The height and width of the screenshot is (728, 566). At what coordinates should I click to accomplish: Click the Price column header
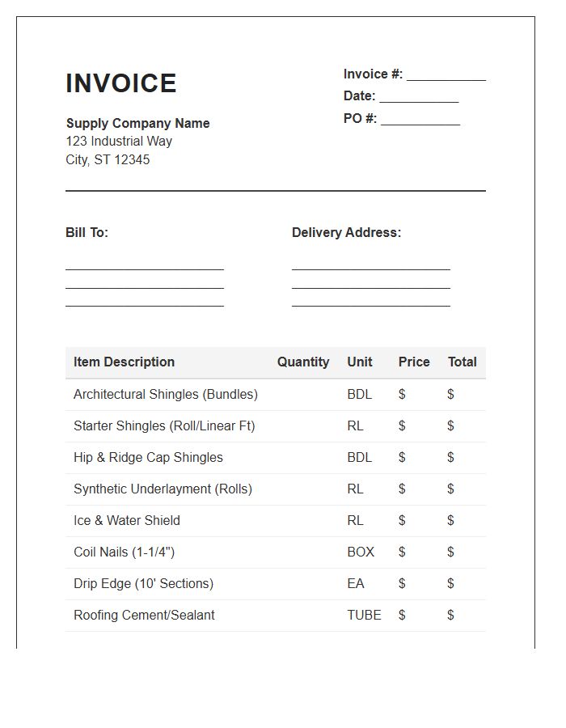(x=414, y=362)
